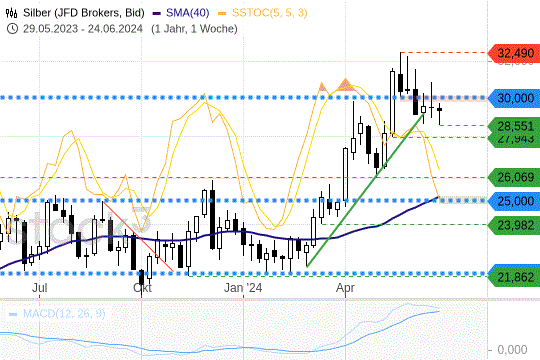Image resolution: width=540 pixels, height=360 pixels.
Task: Select the SMA(40) legend label
Action: pyautogui.click(x=188, y=13)
